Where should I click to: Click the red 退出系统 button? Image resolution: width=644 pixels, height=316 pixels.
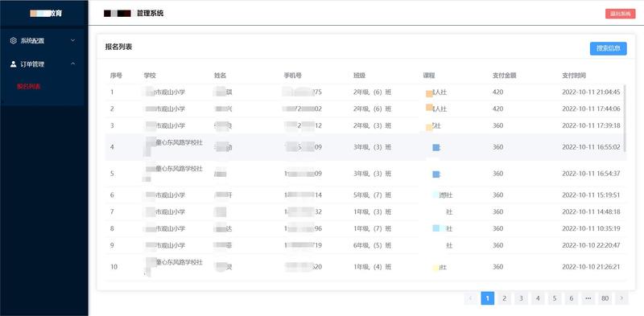click(620, 14)
